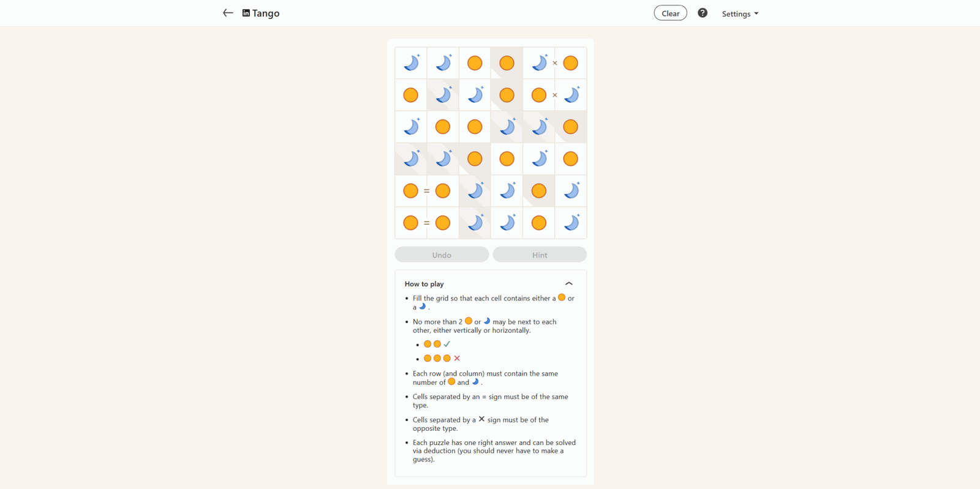This screenshot has width=980, height=489.
Task: Toggle the sun in the top-right grid cell
Action: [x=570, y=63]
